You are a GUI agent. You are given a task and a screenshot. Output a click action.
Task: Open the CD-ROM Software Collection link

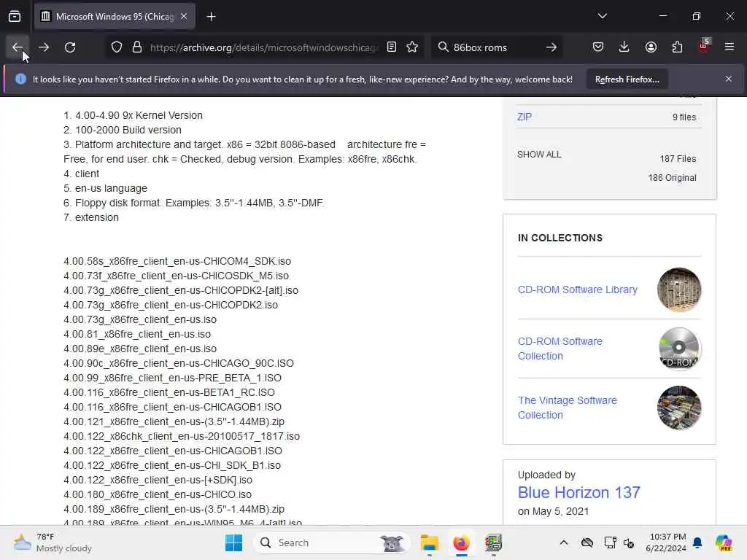(x=560, y=349)
